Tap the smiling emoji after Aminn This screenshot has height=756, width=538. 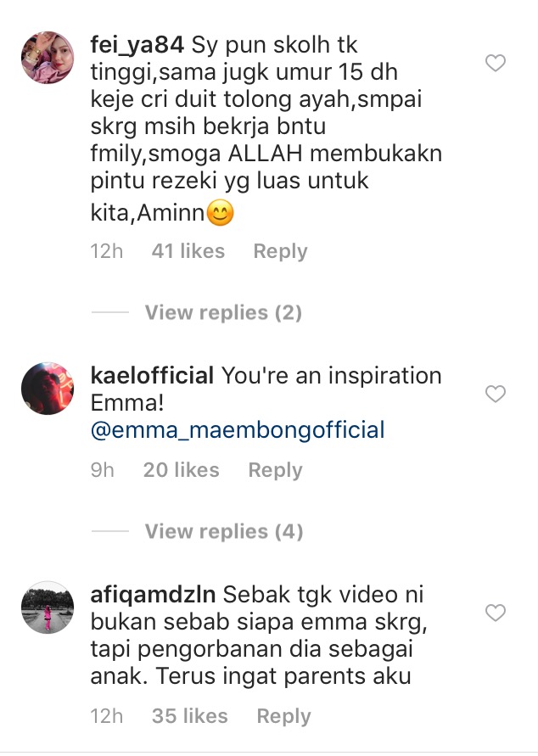pos(220,215)
